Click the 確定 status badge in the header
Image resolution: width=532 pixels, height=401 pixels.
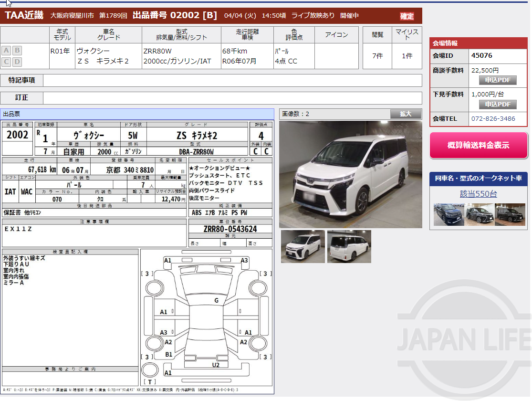[x=407, y=15]
